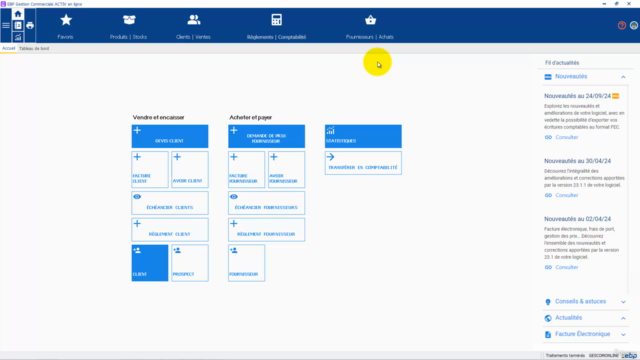The width and height of the screenshot is (640, 360).
Task: Add a Règlement fournisseur
Action: pyautogui.click(x=267, y=229)
